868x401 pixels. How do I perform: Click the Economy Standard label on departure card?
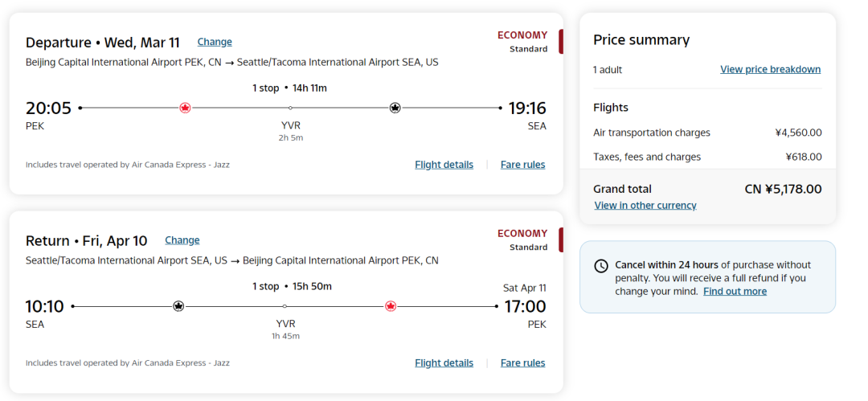(x=522, y=41)
